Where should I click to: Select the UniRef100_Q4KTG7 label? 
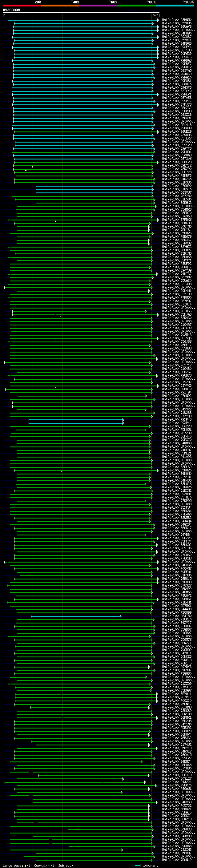pos(177,274)
